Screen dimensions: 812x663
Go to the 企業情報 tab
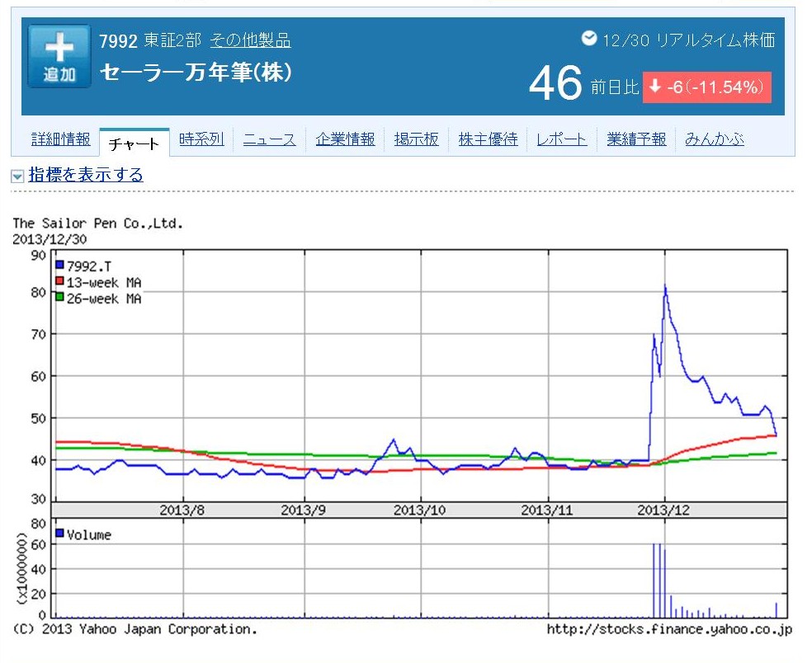pos(346,139)
